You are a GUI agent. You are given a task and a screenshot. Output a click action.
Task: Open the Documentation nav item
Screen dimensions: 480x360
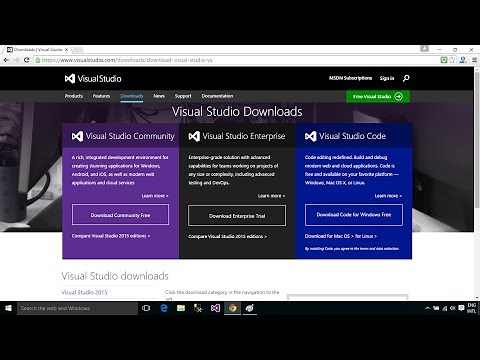click(x=217, y=96)
